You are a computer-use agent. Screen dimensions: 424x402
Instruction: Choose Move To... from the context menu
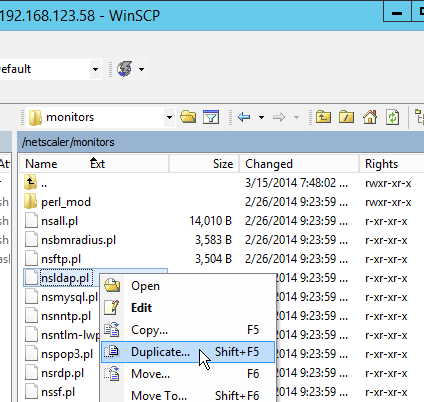point(188,396)
